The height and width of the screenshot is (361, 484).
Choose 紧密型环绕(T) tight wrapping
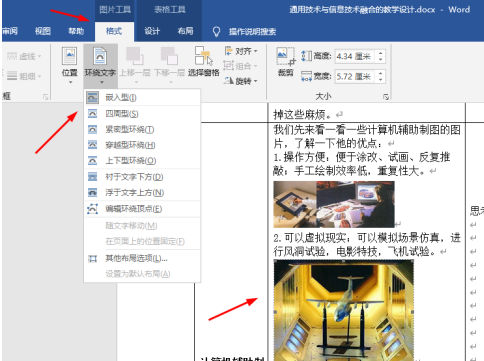point(142,129)
